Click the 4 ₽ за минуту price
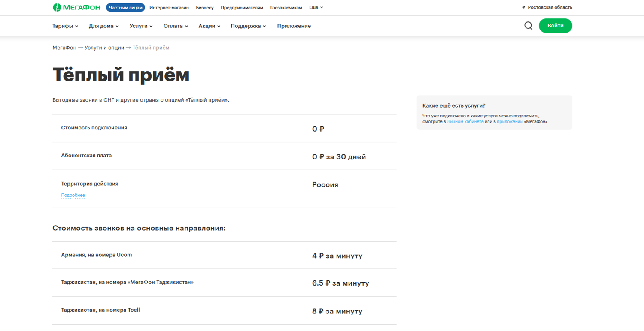The height and width of the screenshot is (331, 644). [337, 256]
